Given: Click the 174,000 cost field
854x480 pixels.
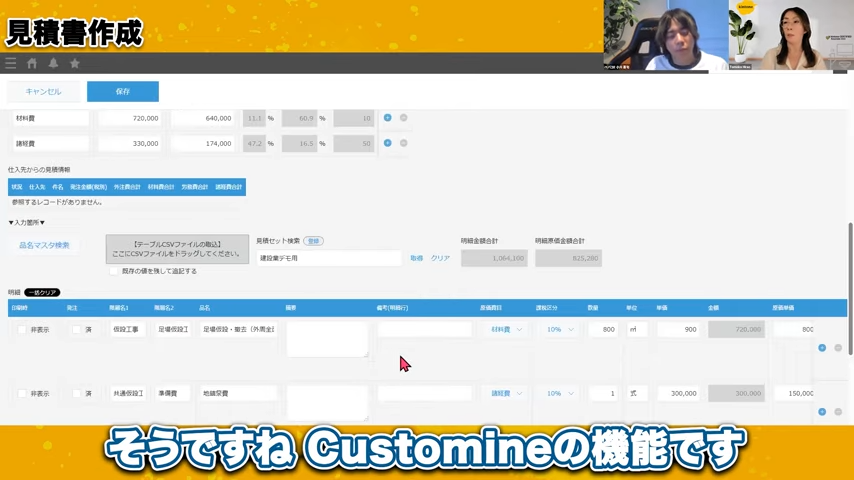Looking at the screenshot, I should pyautogui.click(x=203, y=144).
